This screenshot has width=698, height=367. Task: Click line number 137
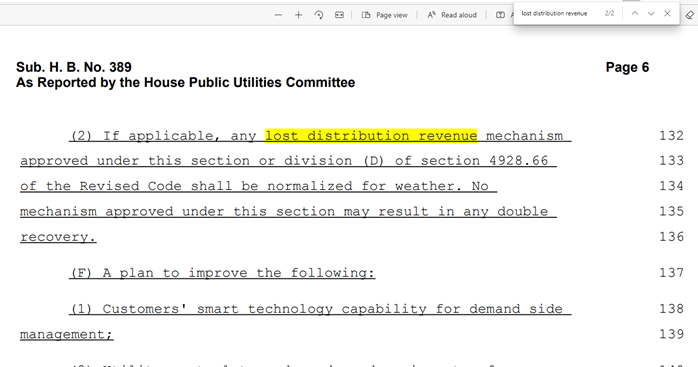(671, 273)
